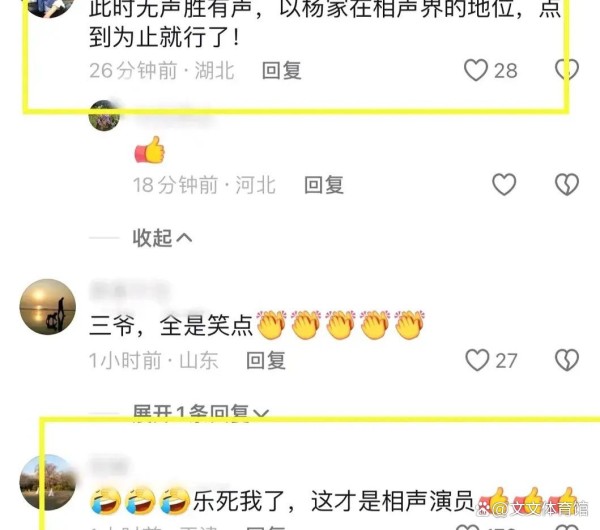Expand 展开1条回复 under Shandong comment

click(x=201, y=413)
